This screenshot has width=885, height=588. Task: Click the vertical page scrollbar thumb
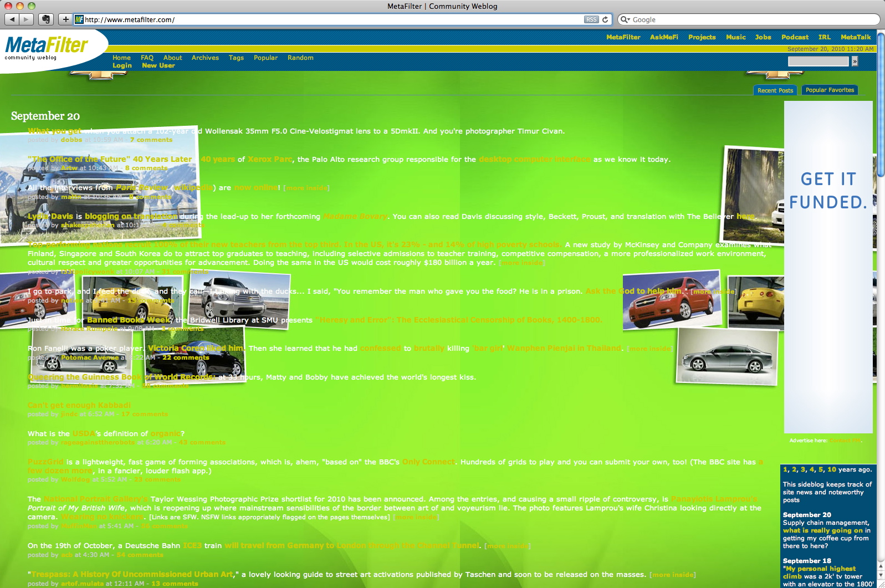881,105
